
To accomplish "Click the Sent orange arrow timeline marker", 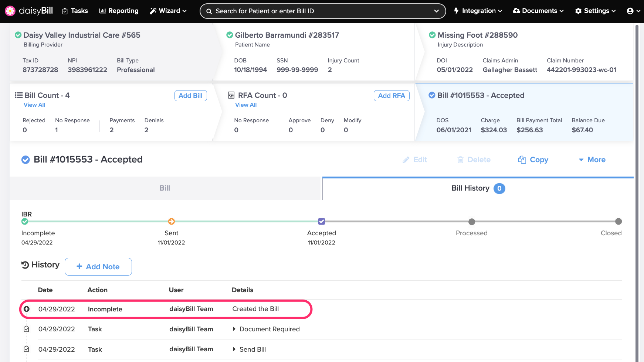I will (x=171, y=221).
